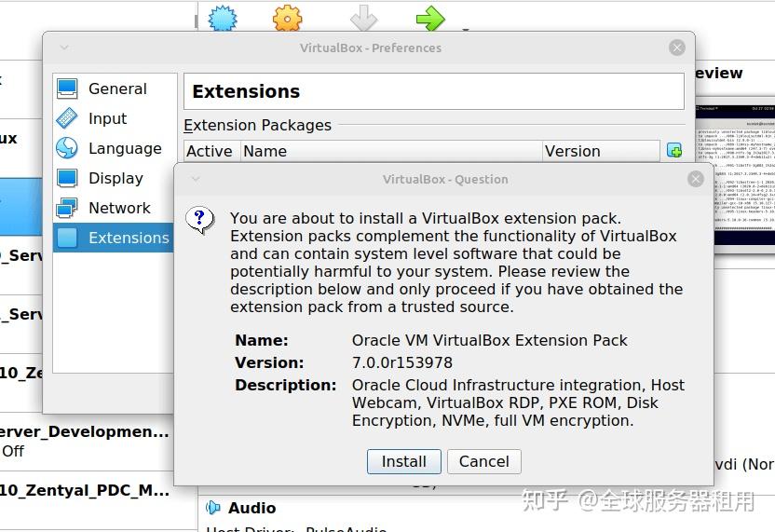Screen dimensions: 775x532
Task: Open the orange gear Settings toolbar icon
Action: coord(287,18)
